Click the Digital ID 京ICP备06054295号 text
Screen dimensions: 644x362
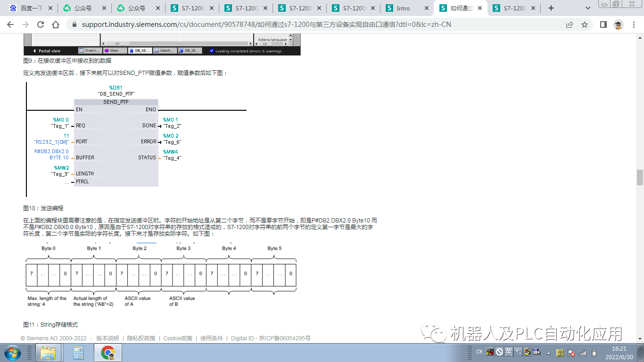pos(271,338)
